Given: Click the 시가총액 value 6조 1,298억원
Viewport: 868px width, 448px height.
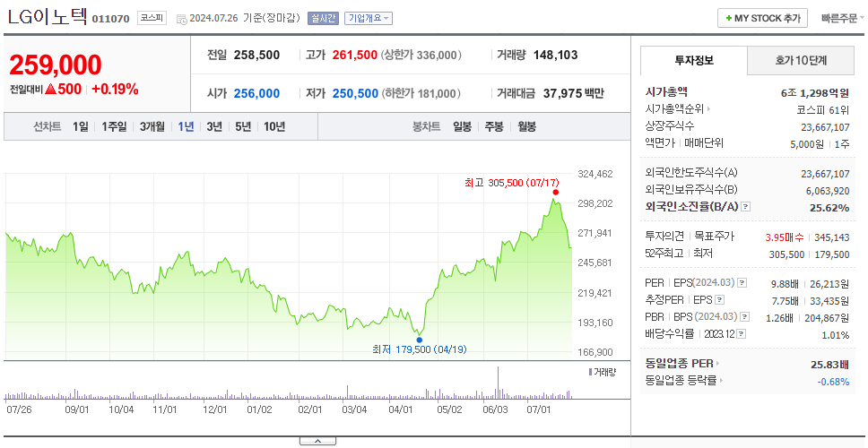Looking at the screenshot, I should click(x=815, y=93).
